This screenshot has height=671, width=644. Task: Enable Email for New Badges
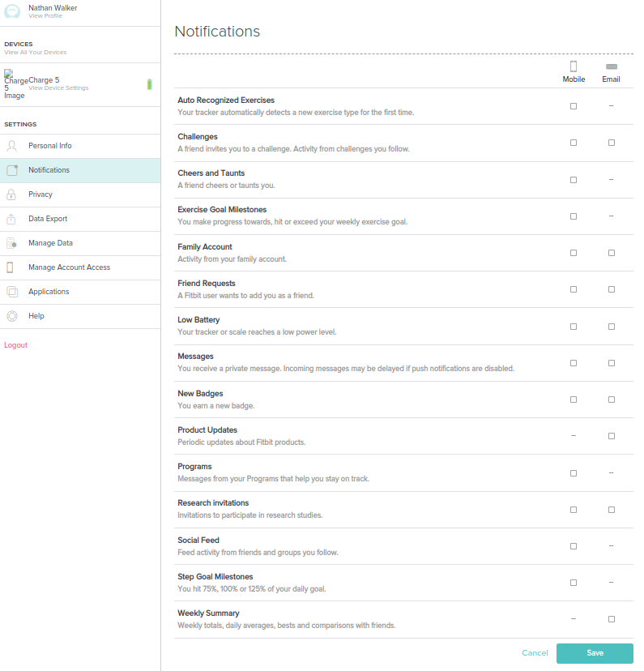click(612, 400)
